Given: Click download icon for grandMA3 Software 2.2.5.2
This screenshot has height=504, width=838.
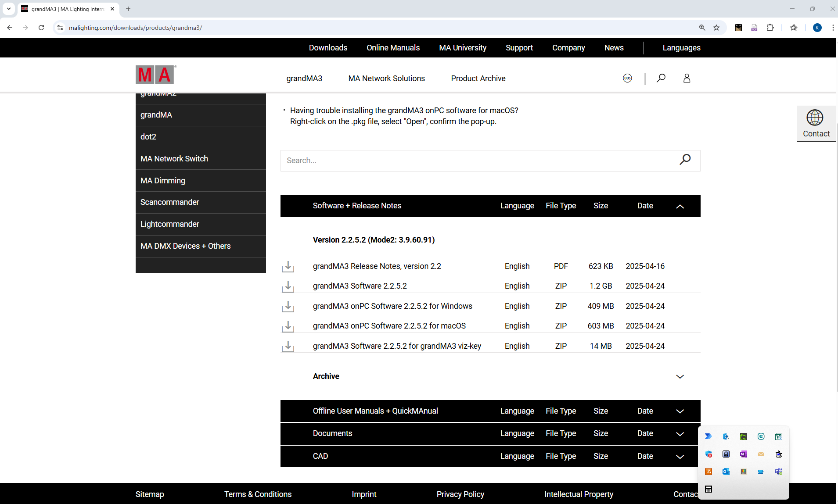Looking at the screenshot, I should click(x=288, y=286).
